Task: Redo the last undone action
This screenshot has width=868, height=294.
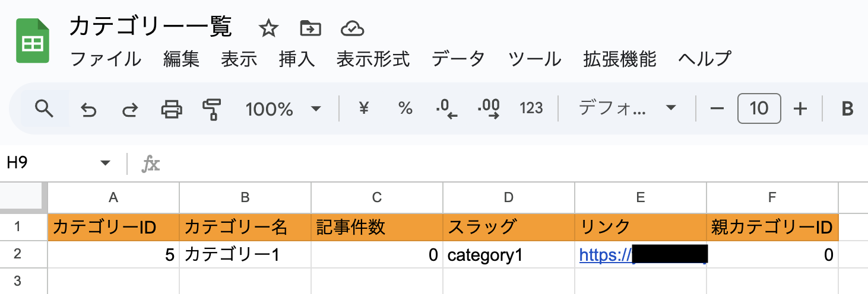Action: coord(129,108)
